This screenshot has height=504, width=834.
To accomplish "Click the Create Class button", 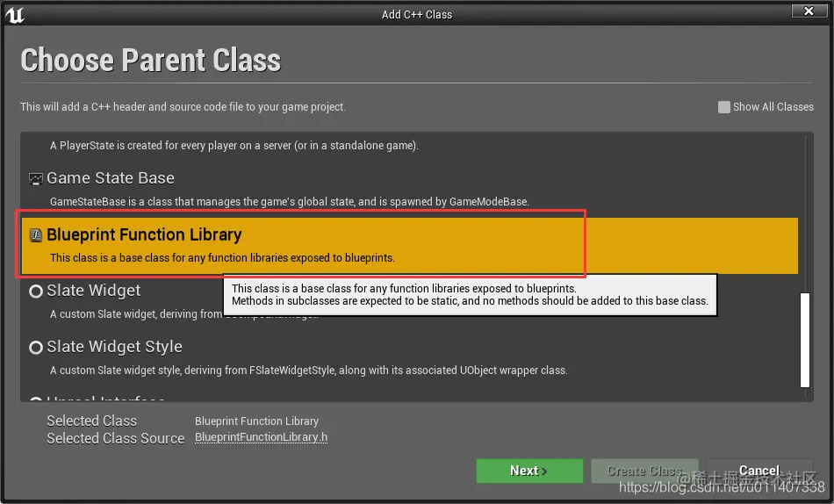I will point(644,471).
